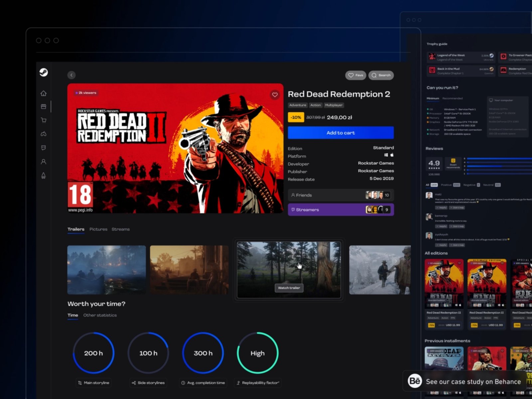Click the Apple platform icon
532x399 pixels.
(392, 155)
